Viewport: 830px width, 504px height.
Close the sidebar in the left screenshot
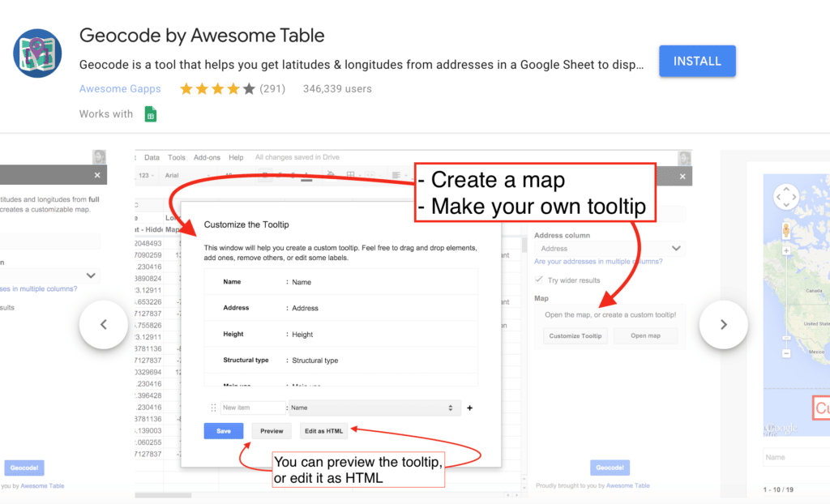point(97,175)
